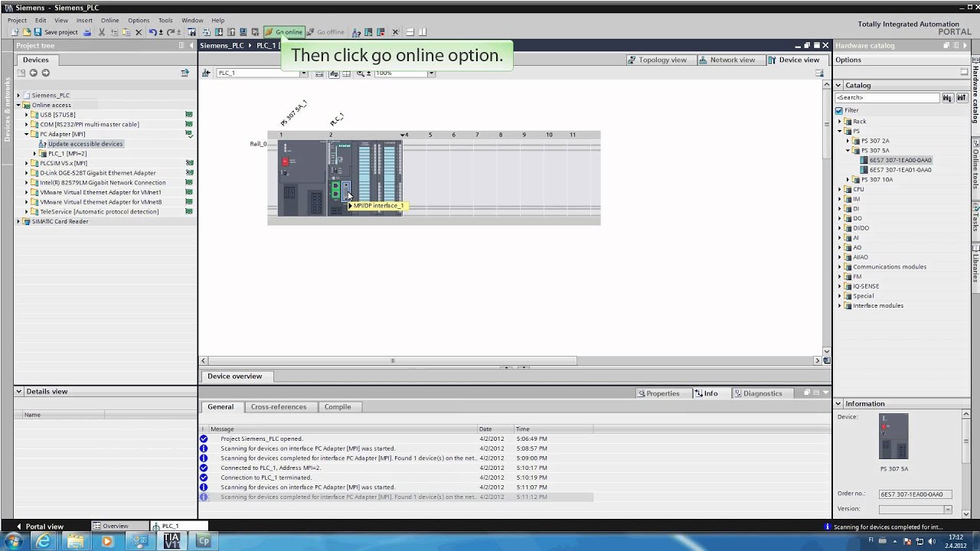
Task: Click the Windows Start button
Action: point(14,540)
